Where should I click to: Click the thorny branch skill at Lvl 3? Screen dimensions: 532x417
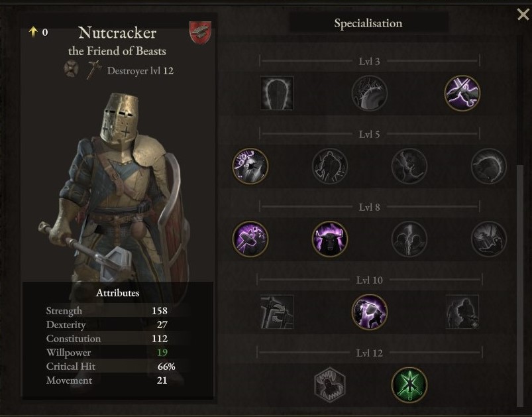pyautogui.click(x=369, y=93)
